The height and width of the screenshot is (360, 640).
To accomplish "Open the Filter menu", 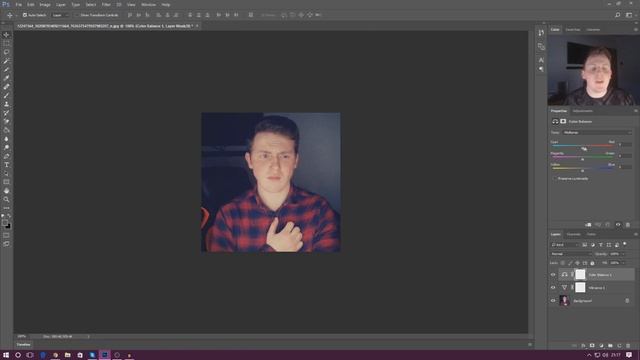I will coord(106,4).
